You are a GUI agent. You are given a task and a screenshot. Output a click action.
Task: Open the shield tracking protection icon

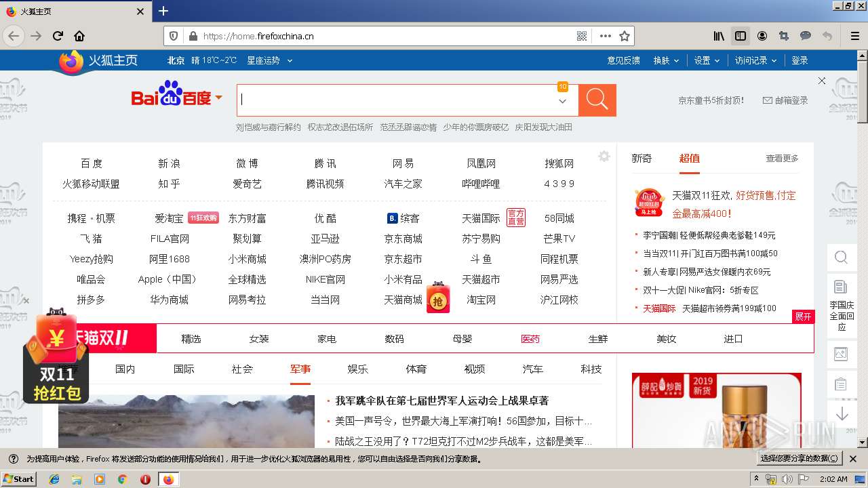click(x=174, y=36)
